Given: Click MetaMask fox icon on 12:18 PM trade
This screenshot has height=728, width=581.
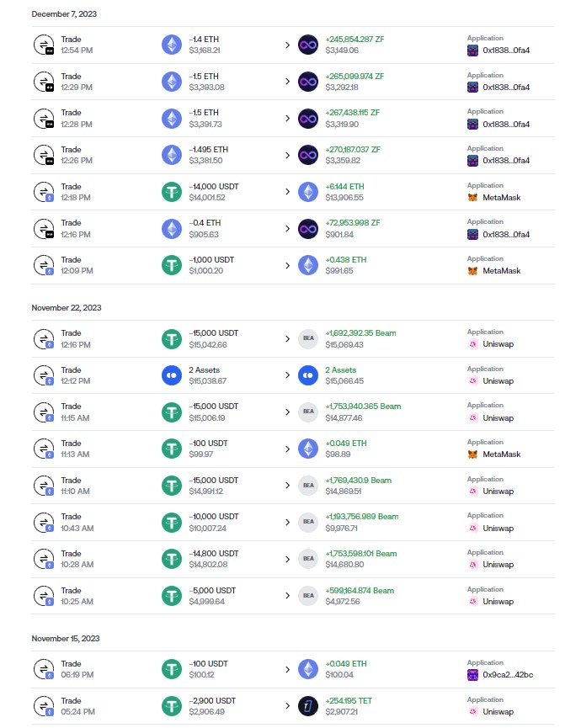Looking at the screenshot, I should pyautogui.click(x=472, y=198).
